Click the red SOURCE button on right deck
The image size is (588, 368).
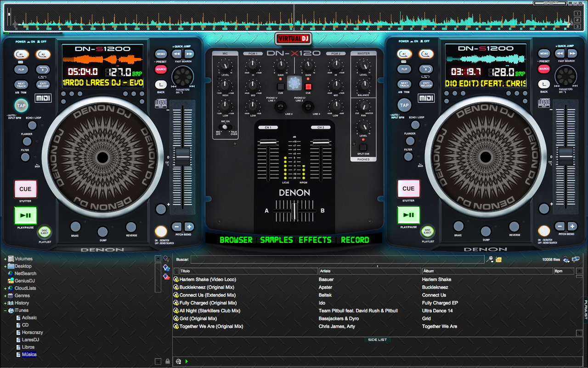pyautogui.click(x=544, y=69)
